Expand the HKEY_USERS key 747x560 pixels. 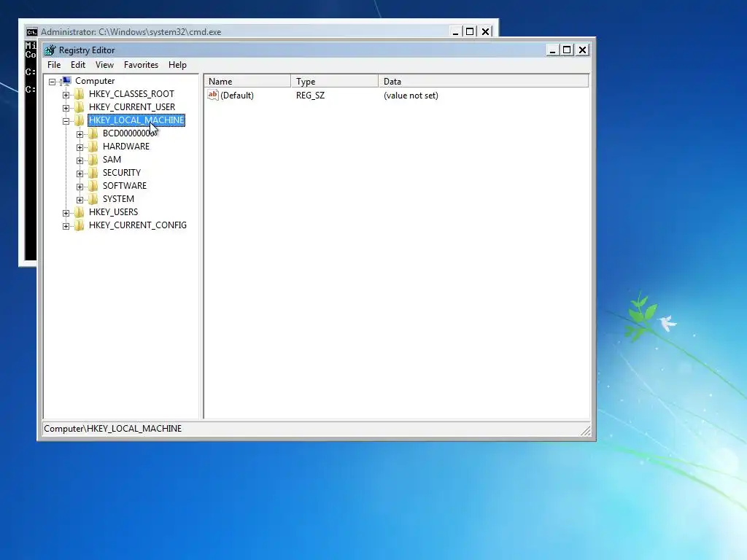click(x=66, y=213)
